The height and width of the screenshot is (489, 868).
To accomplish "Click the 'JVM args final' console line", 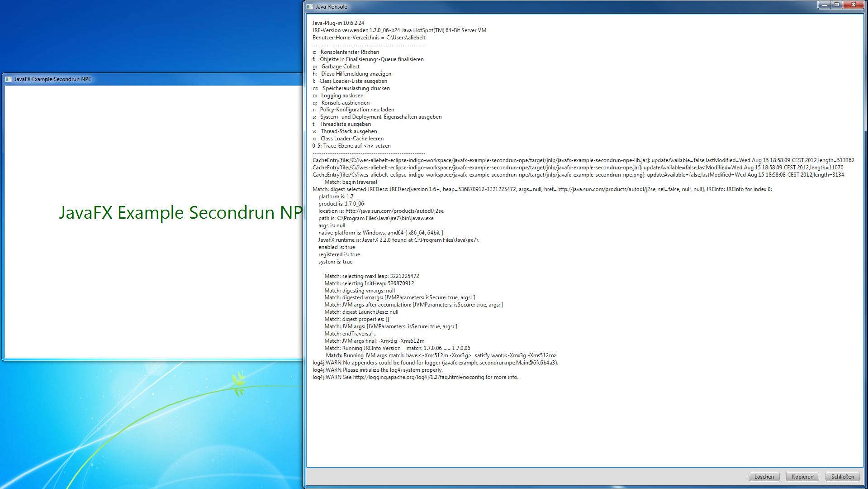I will tap(374, 341).
